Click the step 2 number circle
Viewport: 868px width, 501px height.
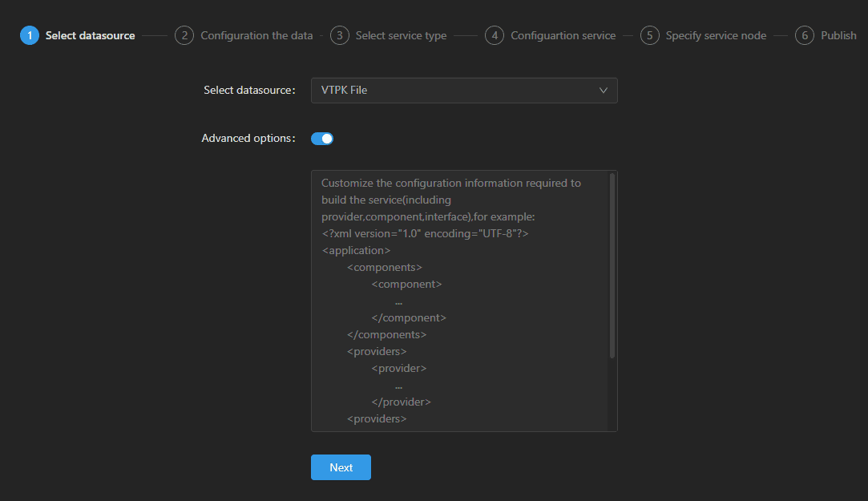pos(184,35)
